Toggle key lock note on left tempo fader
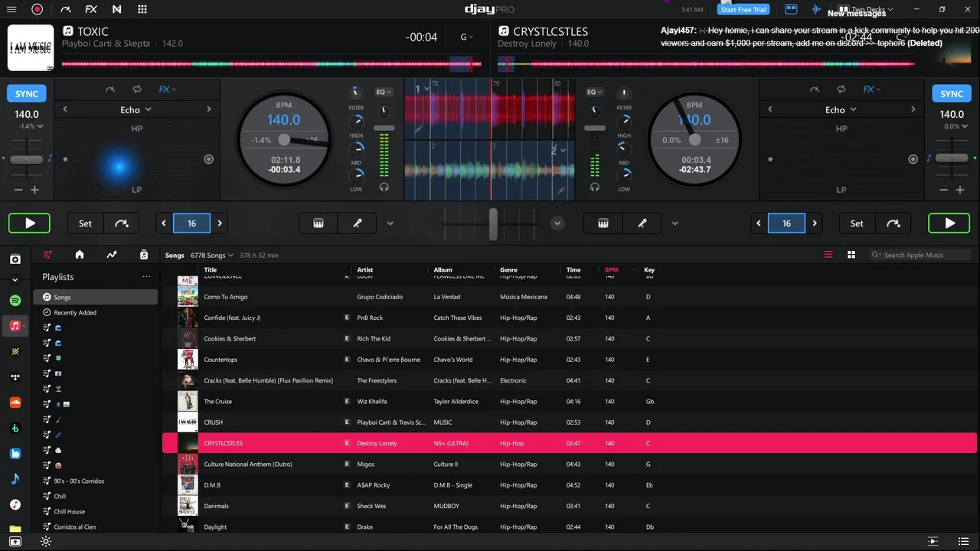 click(x=50, y=158)
